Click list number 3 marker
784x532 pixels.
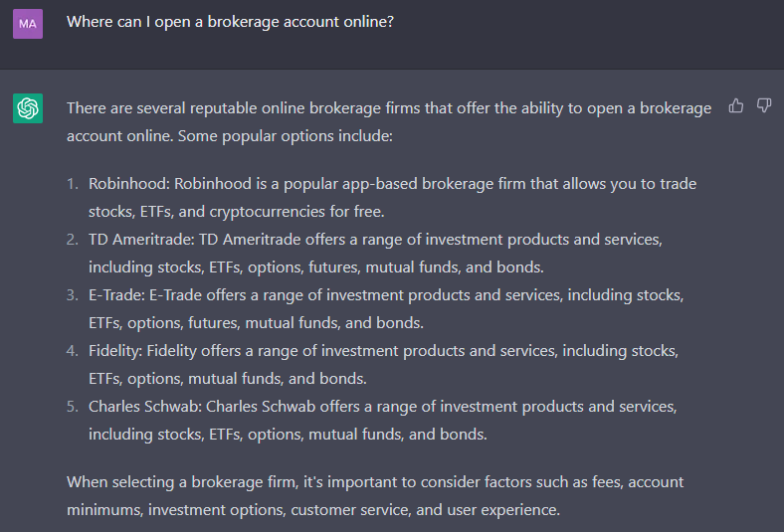pos(73,295)
